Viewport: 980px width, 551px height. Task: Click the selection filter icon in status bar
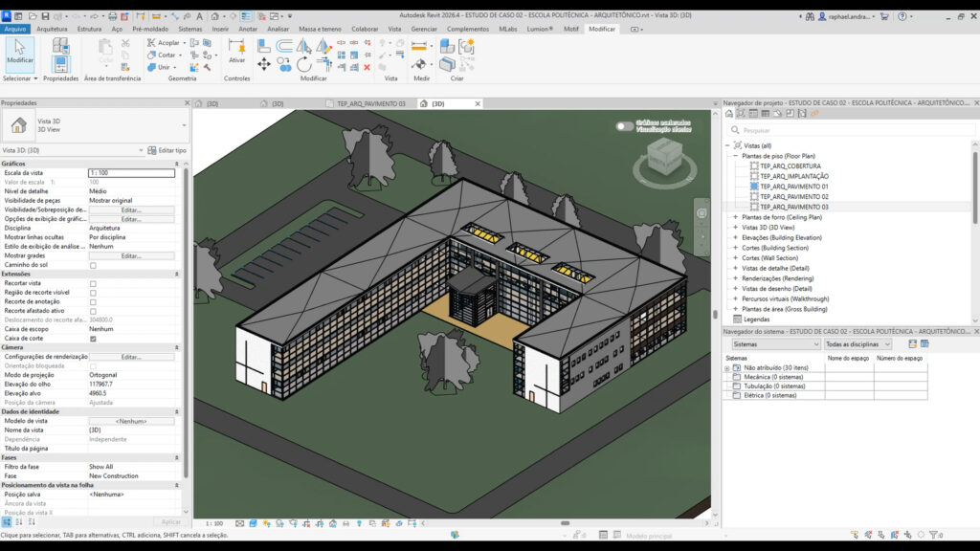pos(935,535)
